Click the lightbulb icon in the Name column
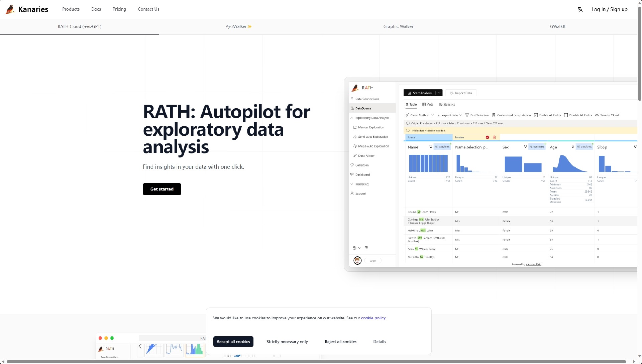This screenshot has width=642, height=364. [x=431, y=147]
